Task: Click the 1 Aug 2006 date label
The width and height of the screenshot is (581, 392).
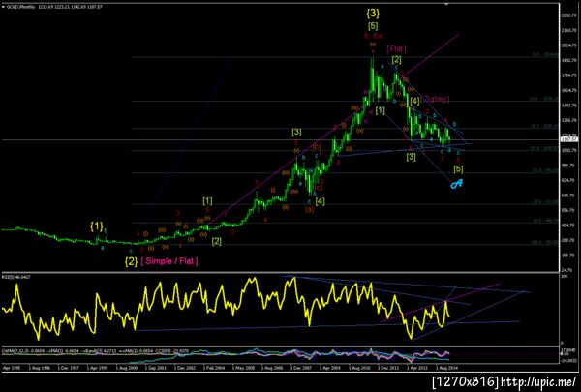Action: click(x=272, y=369)
